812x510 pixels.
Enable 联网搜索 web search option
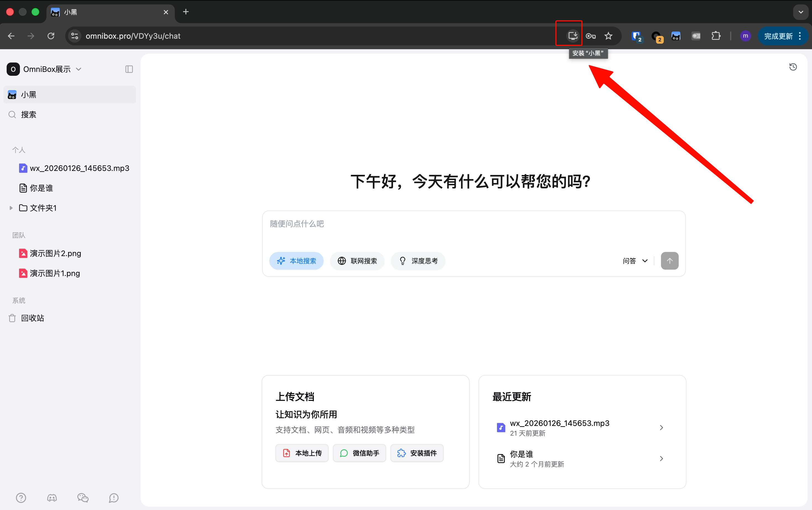(357, 261)
